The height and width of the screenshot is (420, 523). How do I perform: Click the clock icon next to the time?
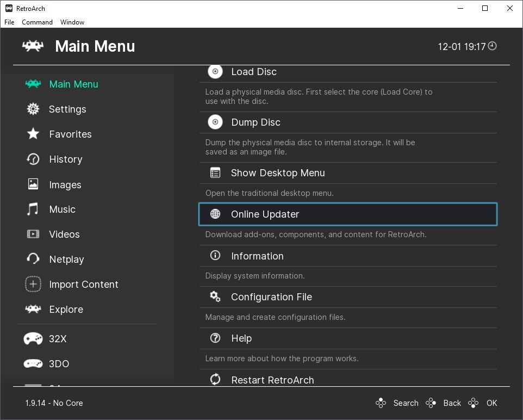point(492,46)
